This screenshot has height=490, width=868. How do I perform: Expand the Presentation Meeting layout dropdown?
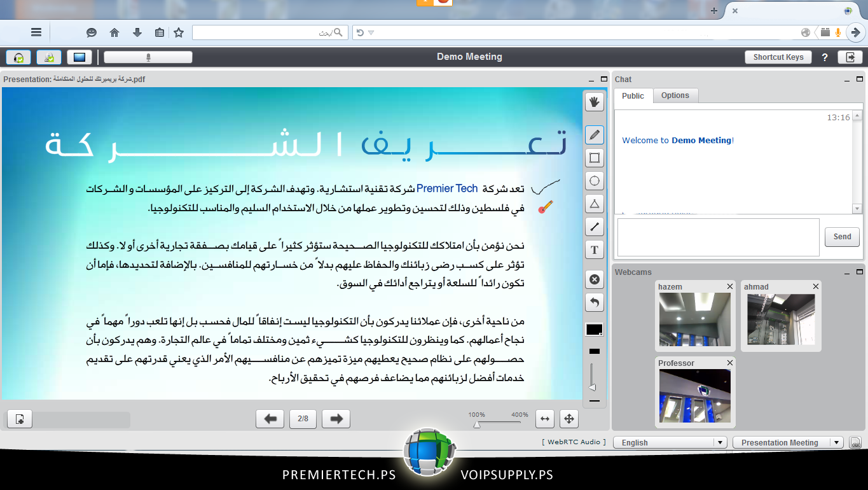787,442
